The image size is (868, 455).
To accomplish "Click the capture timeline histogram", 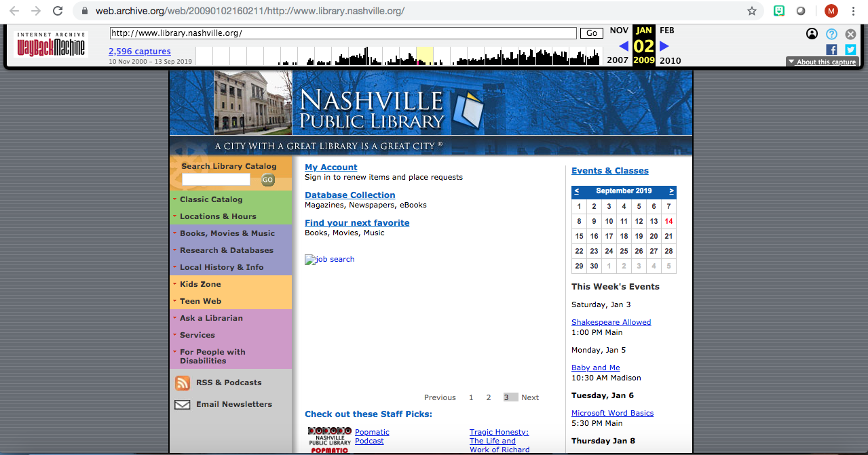I will pyautogui.click(x=398, y=56).
